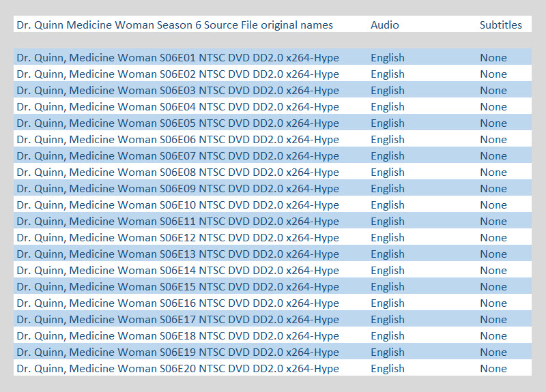Click the header 'Dr. Quinn Medicine Woman Season 6 Source File original names'
The height and width of the screenshot is (392, 546).
[x=175, y=25]
